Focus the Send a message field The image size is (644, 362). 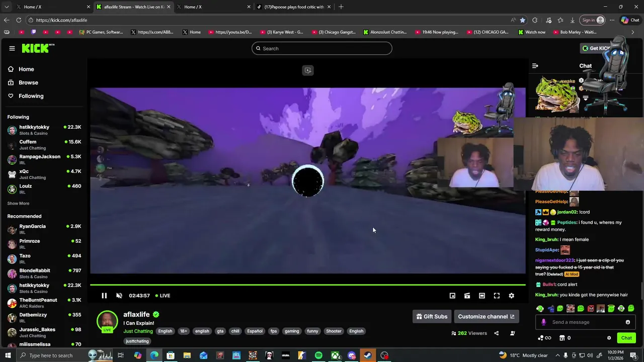586,322
